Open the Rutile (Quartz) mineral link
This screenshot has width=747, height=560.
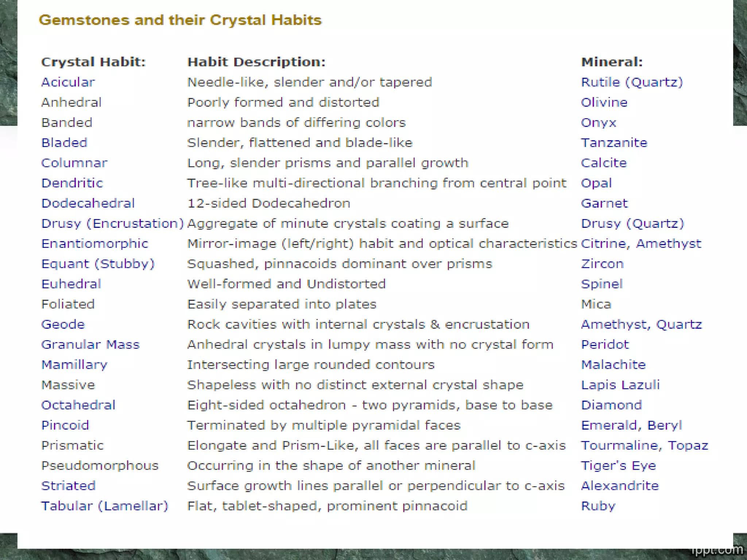[631, 82]
